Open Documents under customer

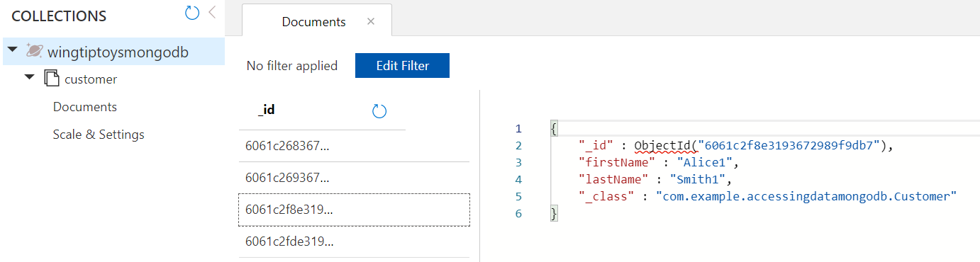pyautogui.click(x=85, y=107)
